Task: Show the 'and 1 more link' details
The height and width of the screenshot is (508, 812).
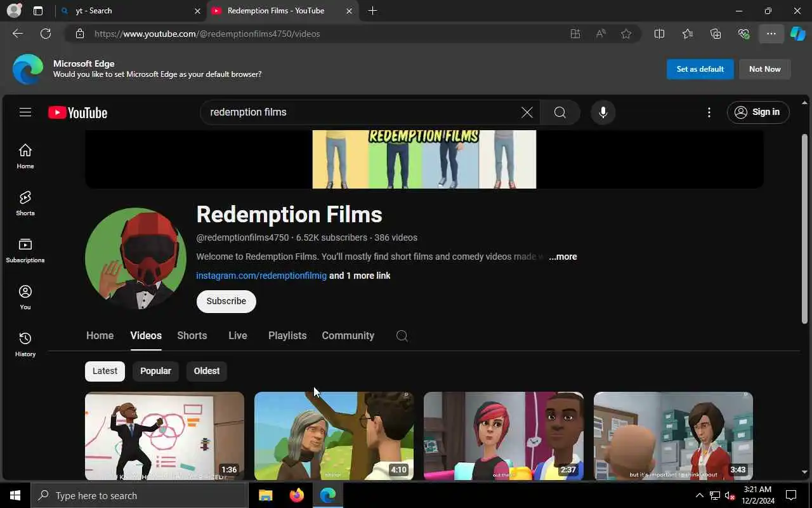Action: tap(360, 276)
